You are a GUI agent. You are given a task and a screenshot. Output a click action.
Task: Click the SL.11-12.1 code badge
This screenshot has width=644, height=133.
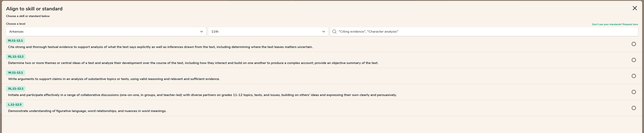pos(16,89)
